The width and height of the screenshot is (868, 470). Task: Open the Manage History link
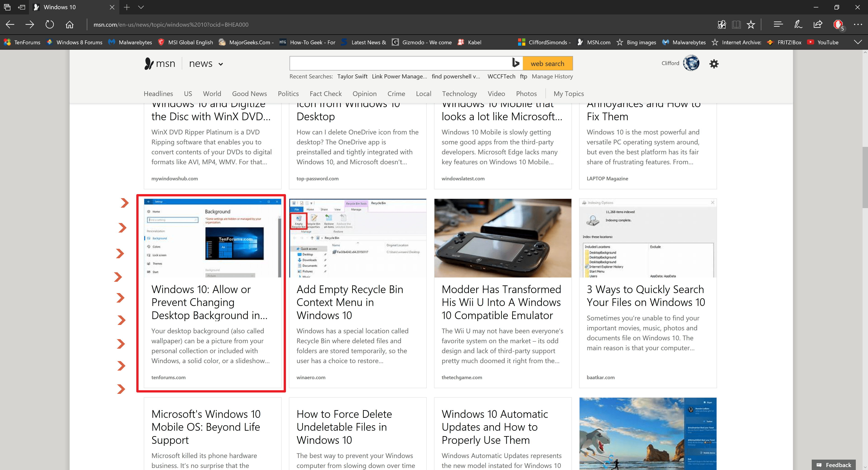pos(552,76)
